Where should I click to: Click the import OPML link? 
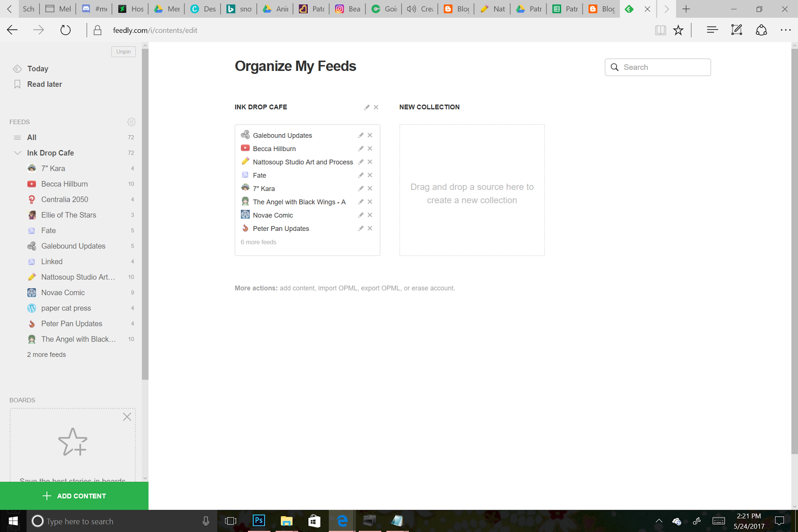pos(338,288)
